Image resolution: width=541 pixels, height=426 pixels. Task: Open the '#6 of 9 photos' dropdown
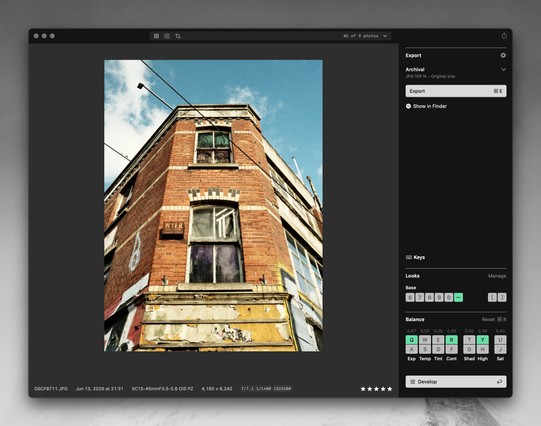tap(365, 36)
